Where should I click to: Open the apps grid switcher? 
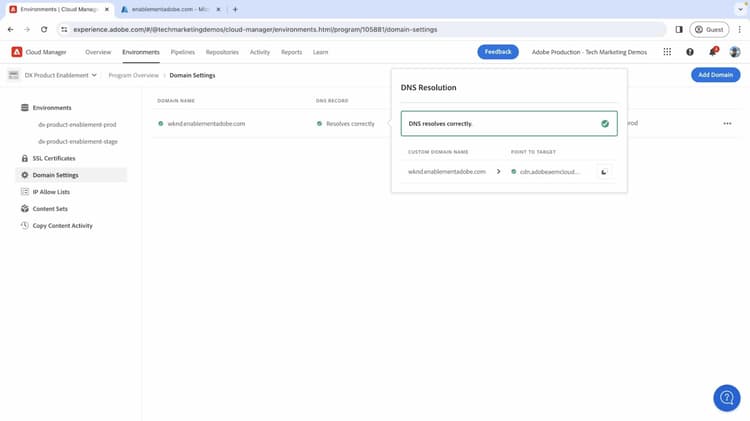coord(667,52)
